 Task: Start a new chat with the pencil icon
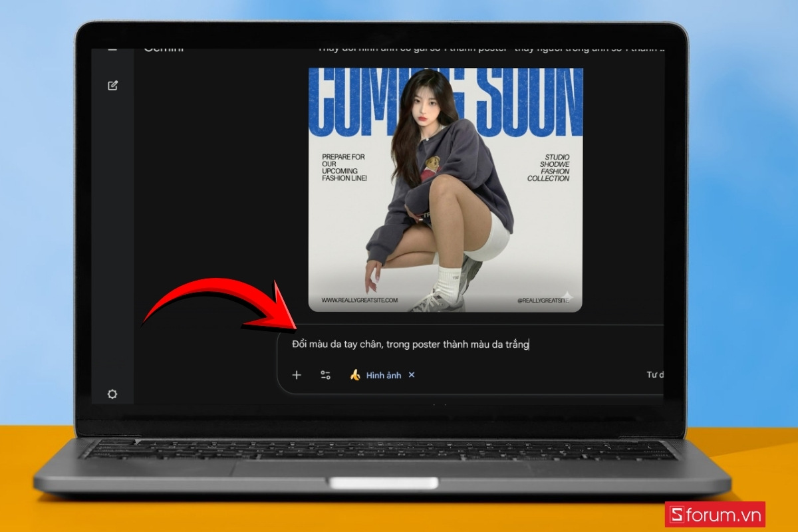(x=113, y=85)
